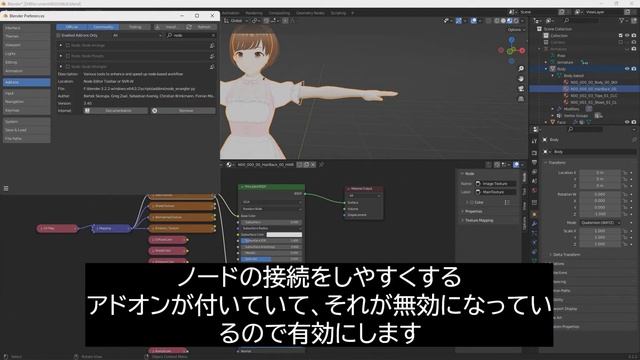Disable Body render camera icon in outliner
This screenshot has width=640, height=360.
[x=634, y=69]
